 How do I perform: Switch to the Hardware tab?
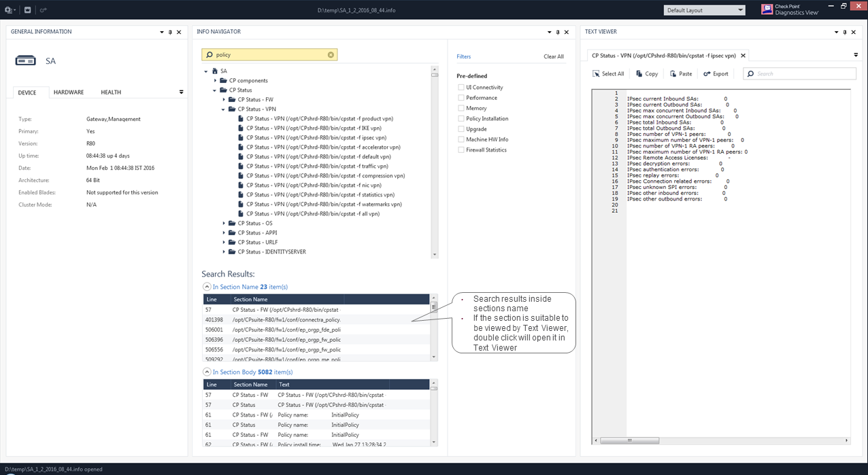point(69,92)
